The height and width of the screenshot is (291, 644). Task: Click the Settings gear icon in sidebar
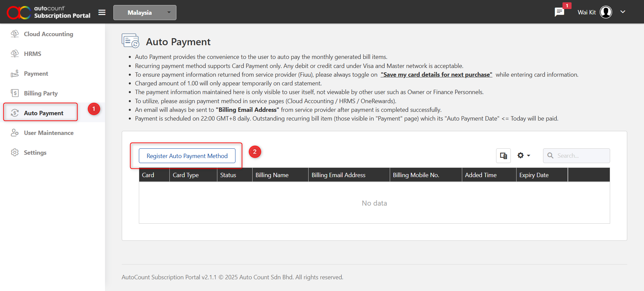[15, 152]
